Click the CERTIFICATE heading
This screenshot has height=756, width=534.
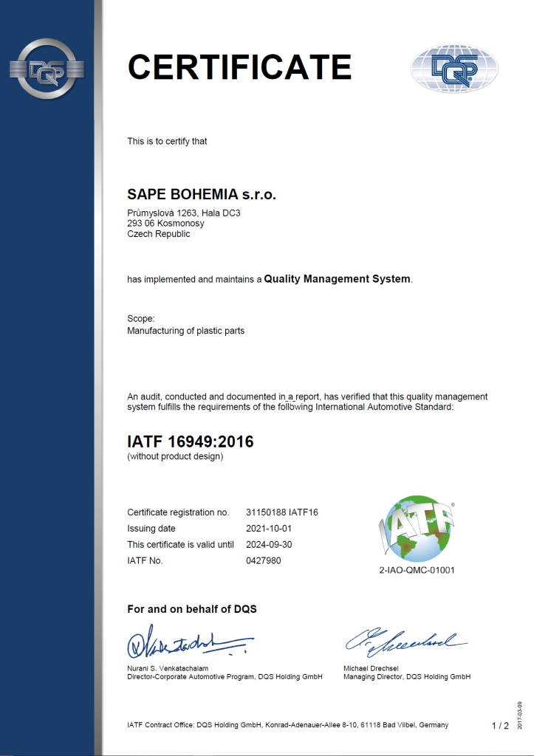[x=239, y=66]
